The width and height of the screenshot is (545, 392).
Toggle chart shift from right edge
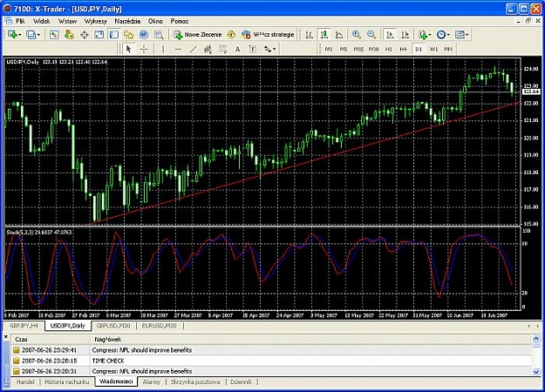click(405, 35)
